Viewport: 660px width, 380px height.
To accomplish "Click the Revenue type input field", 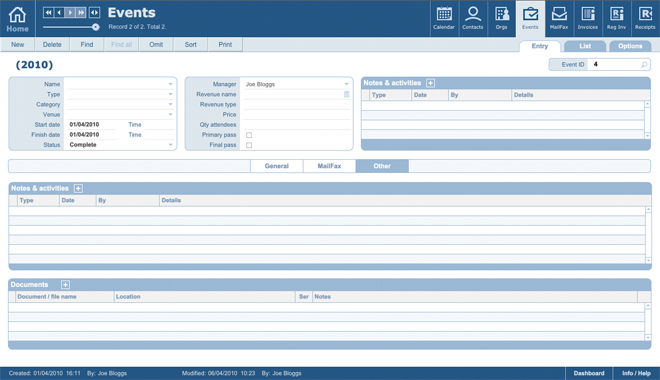I will click(297, 104).
